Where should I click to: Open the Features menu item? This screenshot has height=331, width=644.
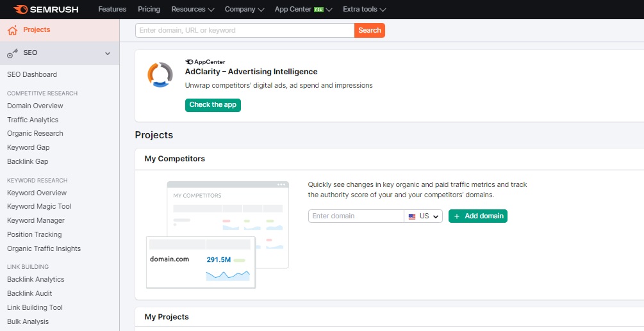click(x=112, y=9)
